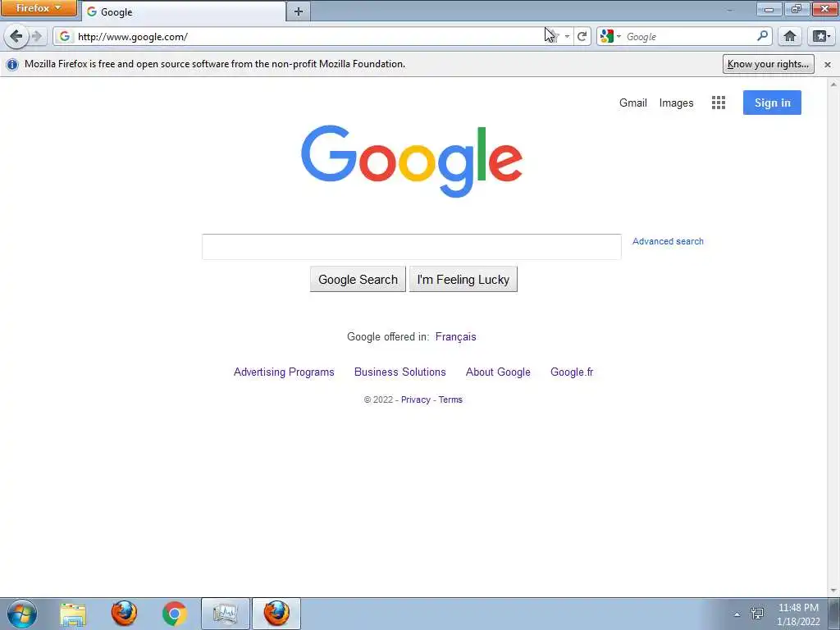Open Windows Explorer from the taskbar
Viewport: 840px width, 630px height.
coord(73,614)
